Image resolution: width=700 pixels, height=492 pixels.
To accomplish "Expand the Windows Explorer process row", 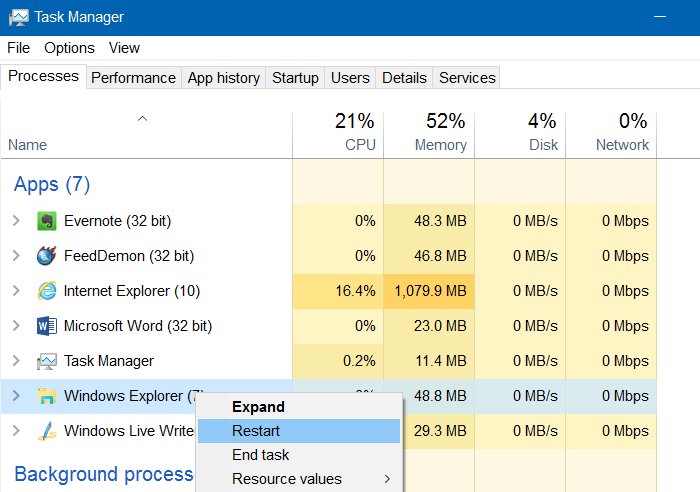I will [x=17, y=396].
